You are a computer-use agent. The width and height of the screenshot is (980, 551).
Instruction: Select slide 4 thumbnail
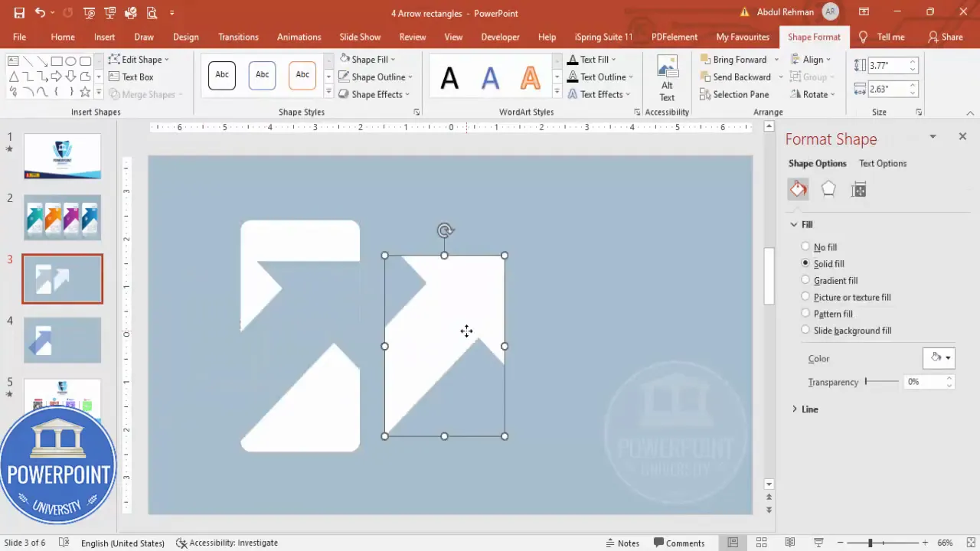point(62,340)
